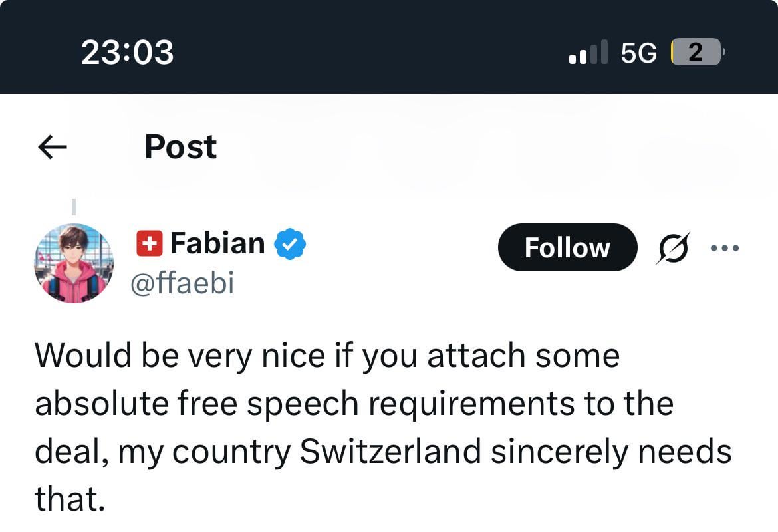778x532 pixels.
Task: Tap the thread connector line above avatar
Action: (x=74, y=207)
